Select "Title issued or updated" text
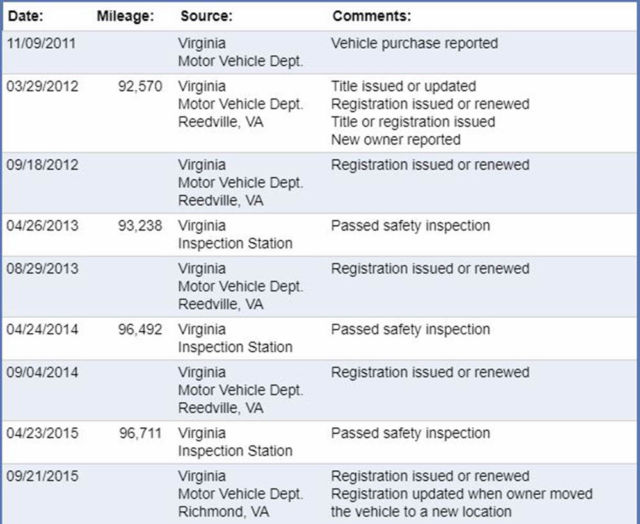The width and height of the screenshot is (640, 524). pyautogui.click(x=403, y=86)
